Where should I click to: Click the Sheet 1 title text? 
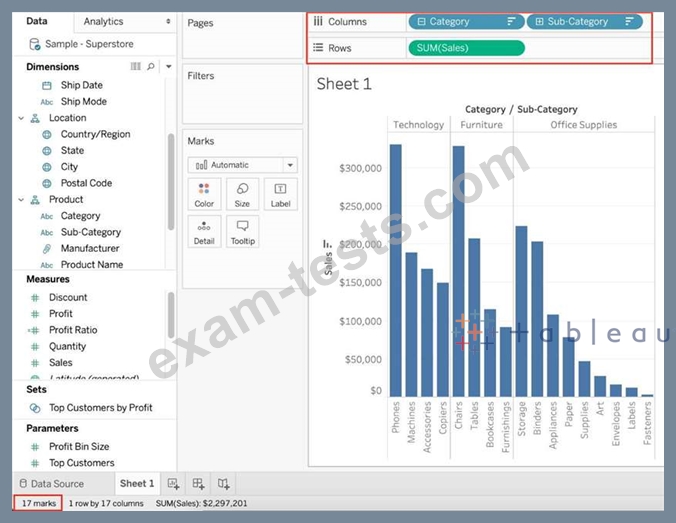344,84
